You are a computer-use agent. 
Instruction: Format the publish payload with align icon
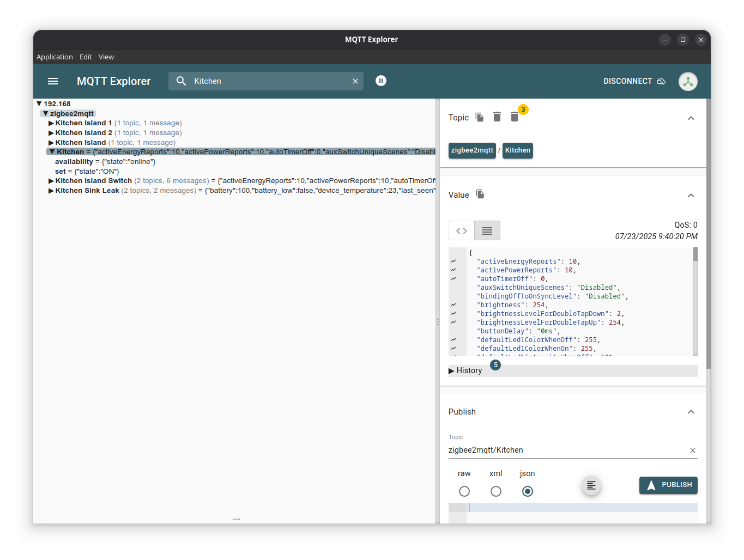point(591,485)
